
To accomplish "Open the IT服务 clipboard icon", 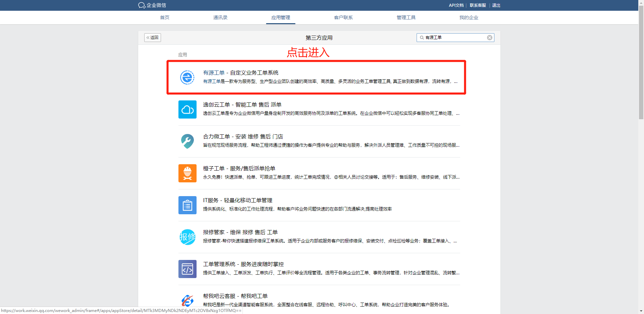I will click(x=187, y=205).
